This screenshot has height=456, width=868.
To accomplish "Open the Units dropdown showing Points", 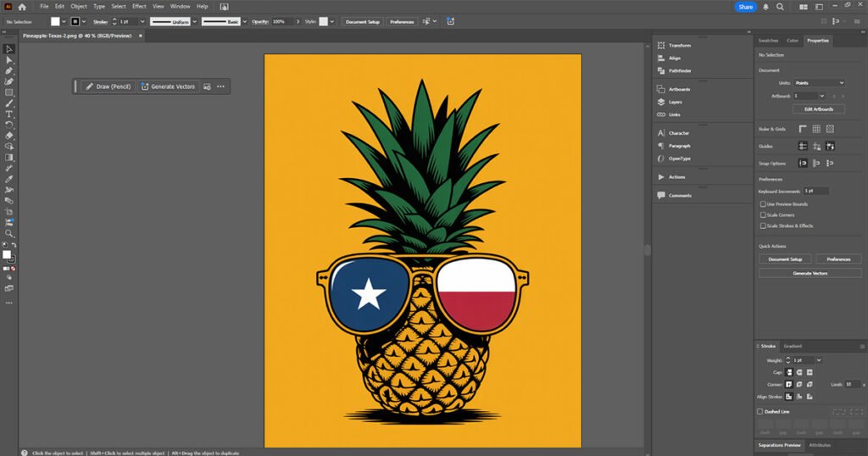I will click(x=820, y=83).
